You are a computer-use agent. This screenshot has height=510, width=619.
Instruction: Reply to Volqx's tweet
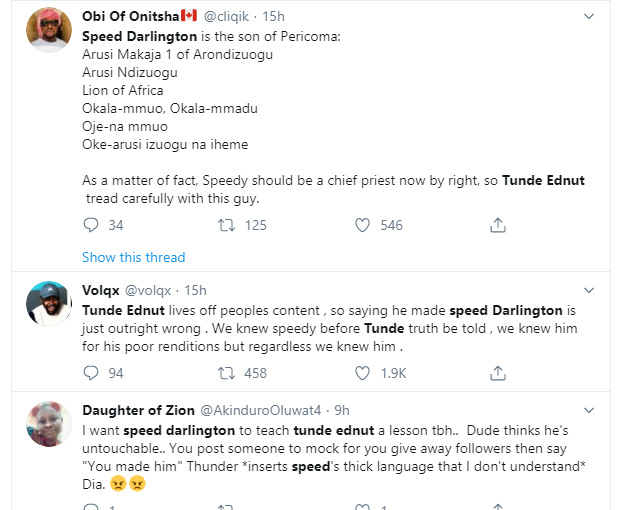click(x=92, y=373)
